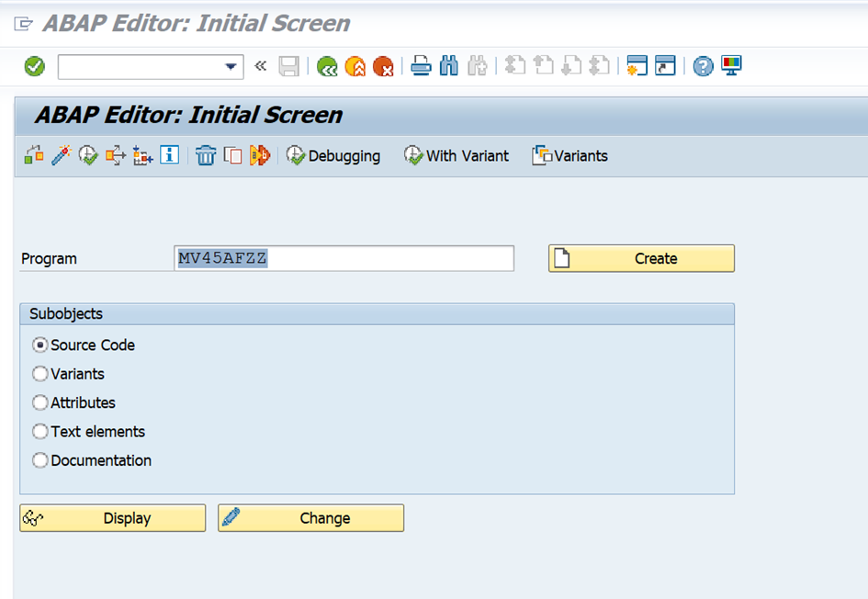Image resolution: width=868 pixels, height=599 pixels.
Task: Collapse the command field with the chevron
Action: (260, 65)
